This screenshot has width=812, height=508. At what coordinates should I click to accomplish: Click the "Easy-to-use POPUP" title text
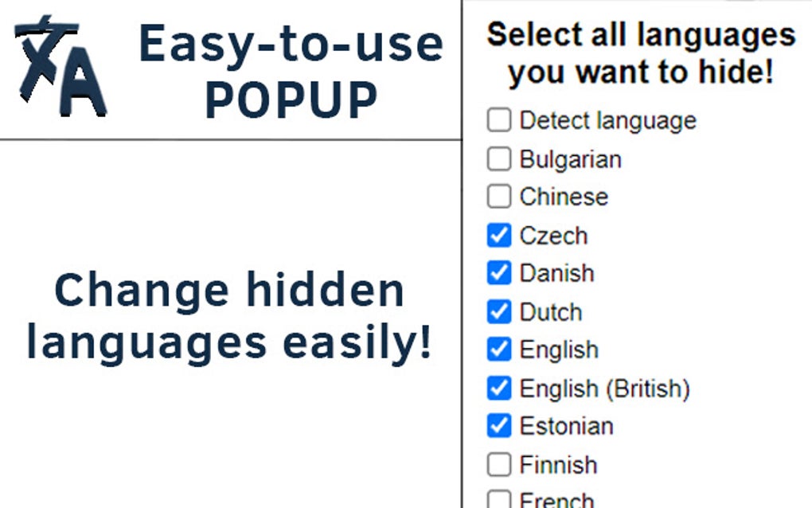(291, 72)
